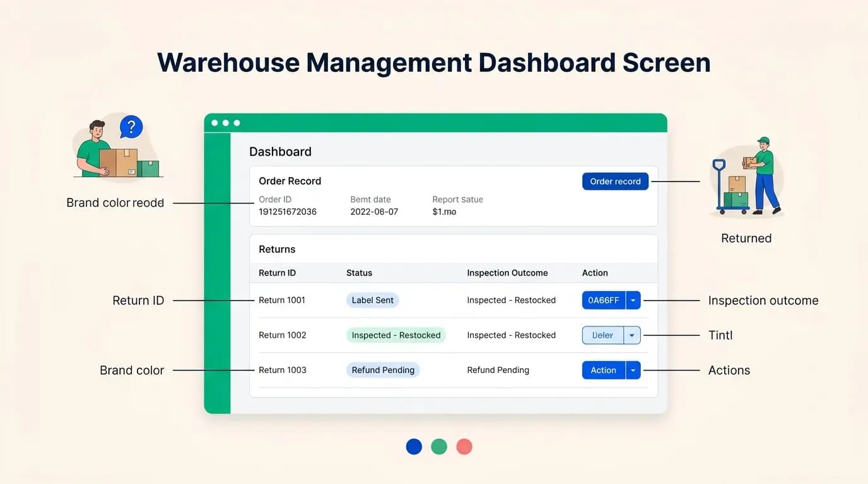Click the date value 2022-08-07

(x=374, y=212)
